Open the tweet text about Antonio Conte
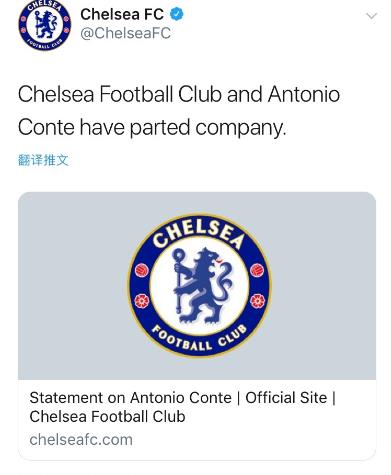Viewport: 391px width, 475px height. click(x=179, y=111)
